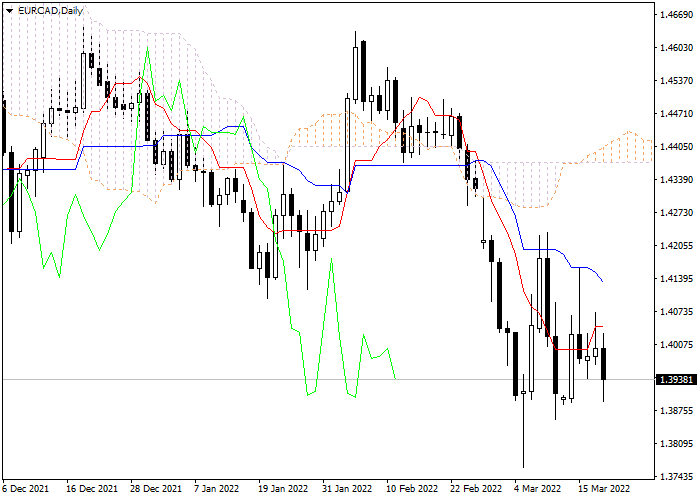Open the EURCAD chart menu triangle
Viewport: 700px width, 500px height.
[x=9, y=11]
